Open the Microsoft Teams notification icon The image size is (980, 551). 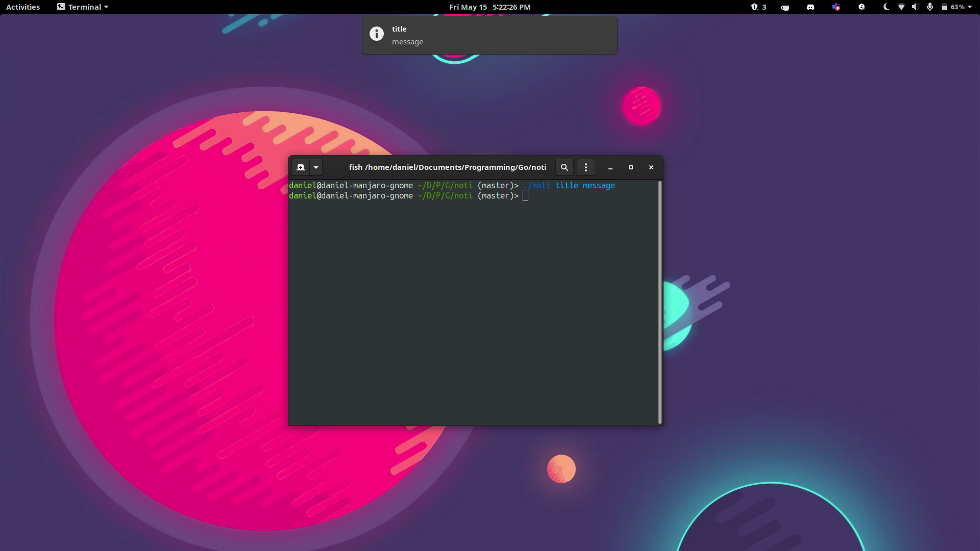(x=836, y=7)
